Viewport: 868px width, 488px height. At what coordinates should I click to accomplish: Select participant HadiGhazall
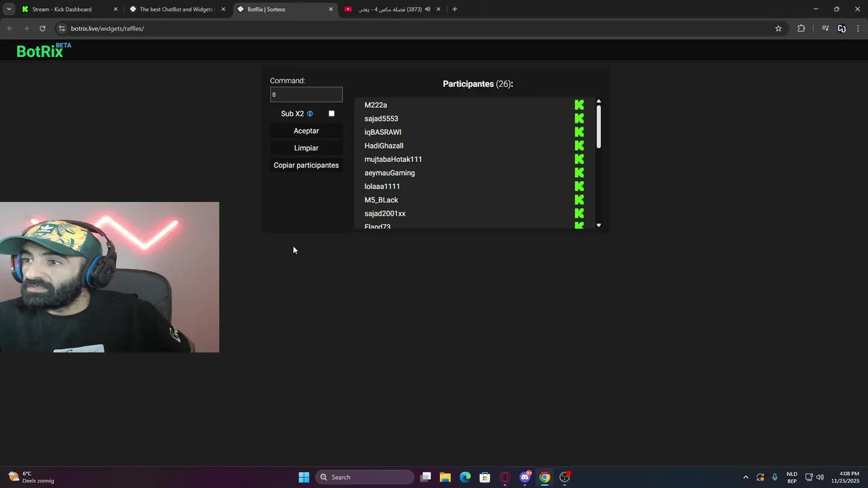click(384, 146)
